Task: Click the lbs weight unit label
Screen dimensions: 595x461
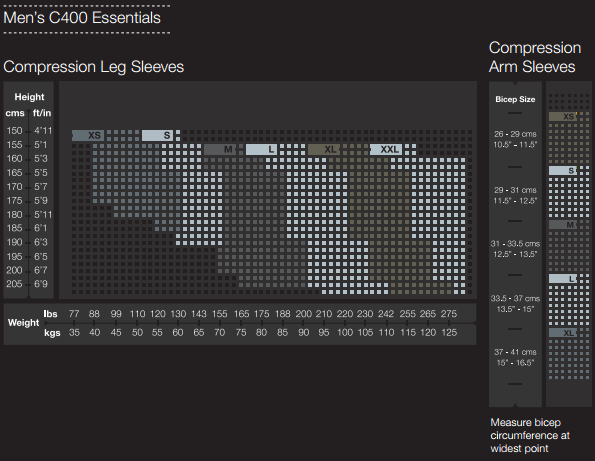Action: (x=50, y=314)
